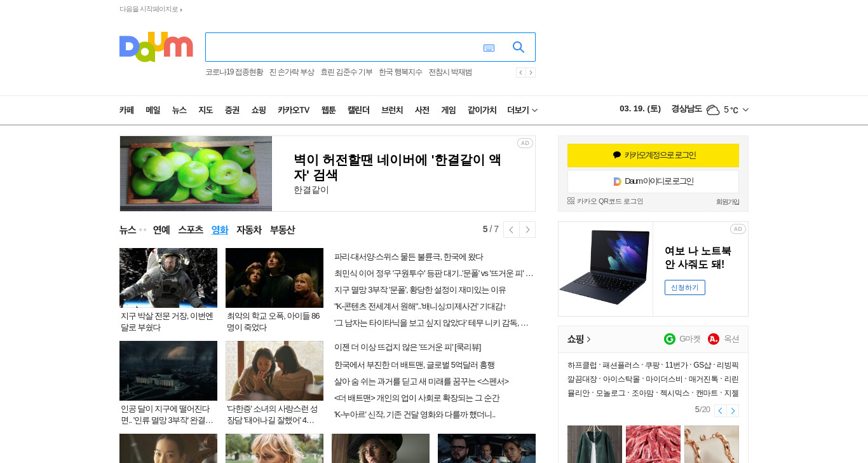
Task: Click the 한국 행복지수 suggested search
Action: click(400, 73)
